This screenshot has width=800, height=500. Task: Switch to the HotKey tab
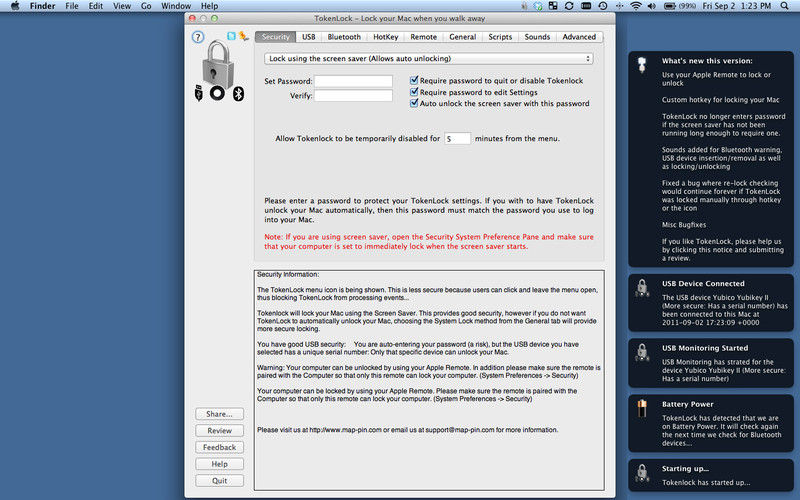(x=386, y=37)
